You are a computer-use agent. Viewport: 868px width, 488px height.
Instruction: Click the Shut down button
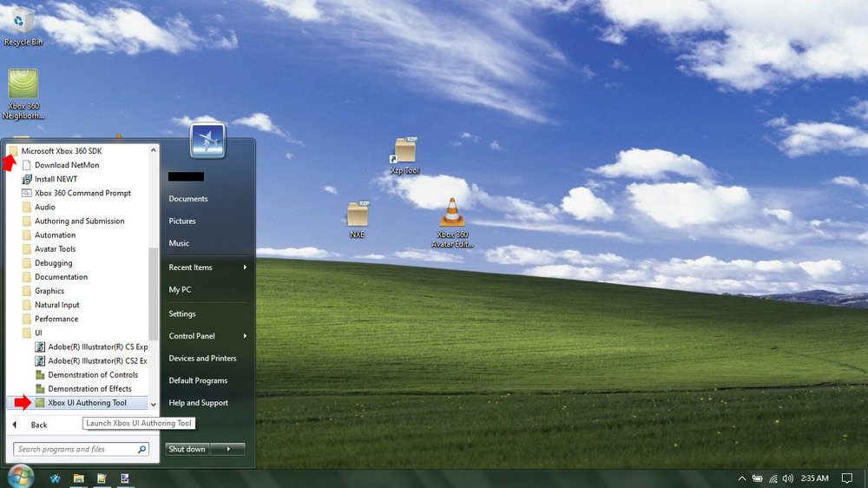[x=187, y=449]
